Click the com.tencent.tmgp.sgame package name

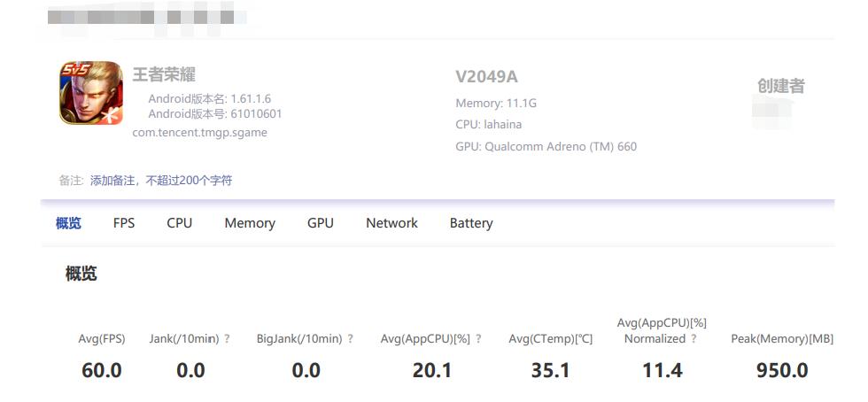click(x=199, y=133)
